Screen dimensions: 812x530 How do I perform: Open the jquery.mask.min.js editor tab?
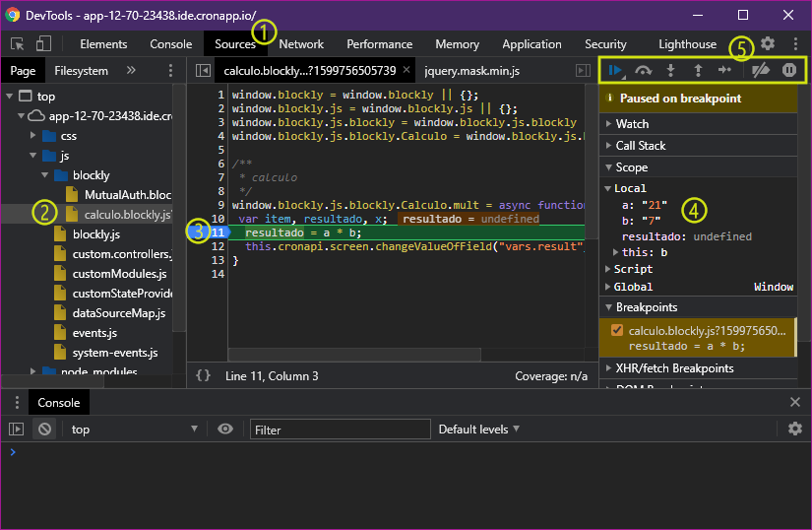471,71
